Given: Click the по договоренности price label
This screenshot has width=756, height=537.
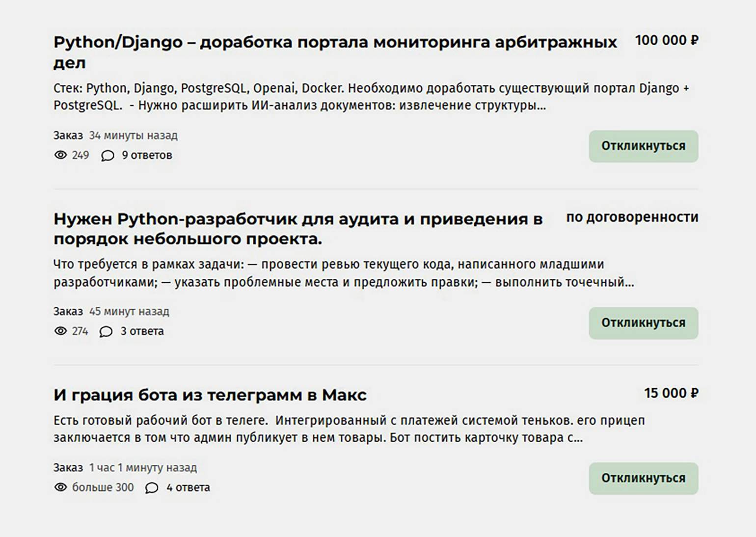Looking at the screenshot, I should [x=632, y=217].
